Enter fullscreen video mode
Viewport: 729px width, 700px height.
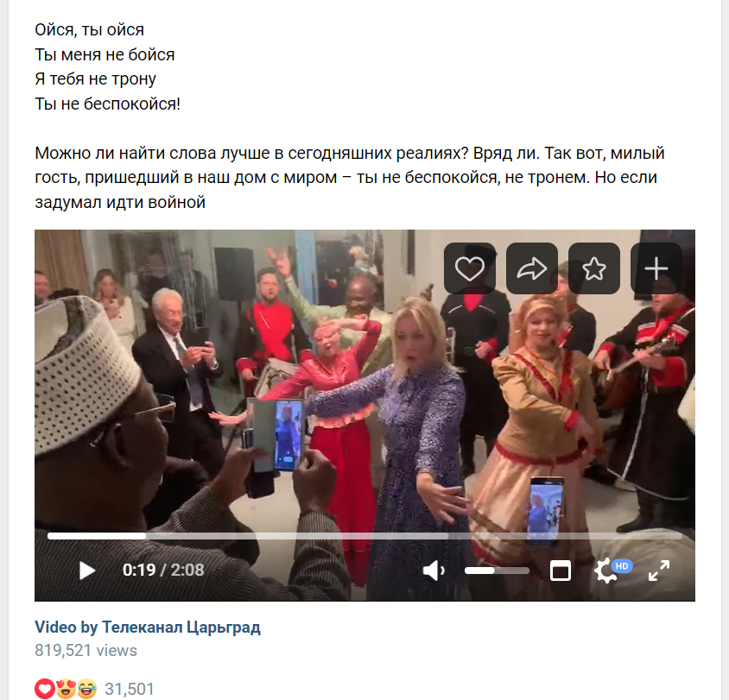pyautogui.click(x=659, y=571)
